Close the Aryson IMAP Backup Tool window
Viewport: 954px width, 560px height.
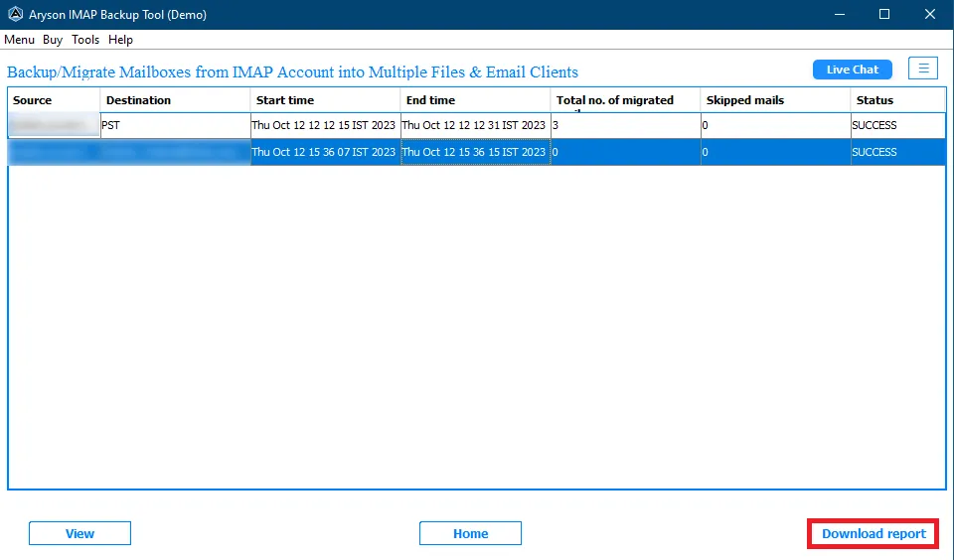coord(930,14)
